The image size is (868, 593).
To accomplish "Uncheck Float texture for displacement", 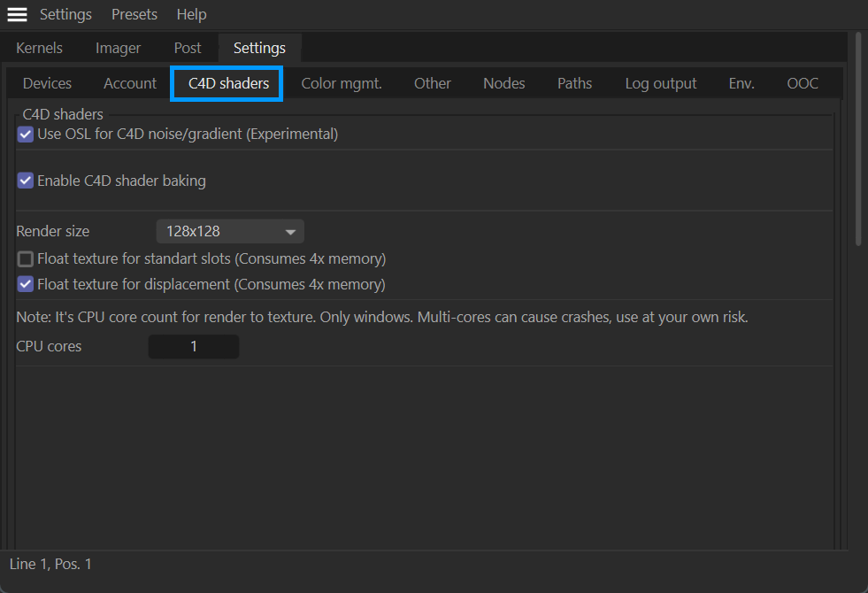I will (26, 285).
